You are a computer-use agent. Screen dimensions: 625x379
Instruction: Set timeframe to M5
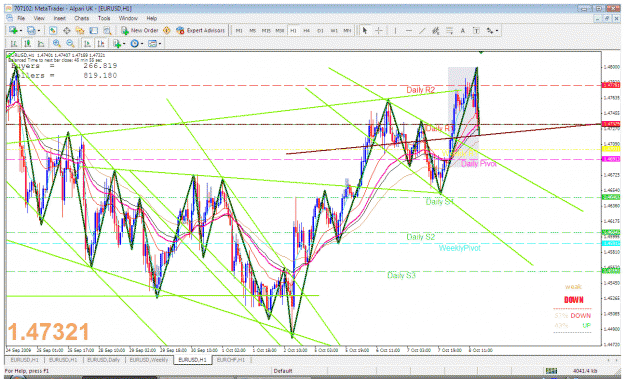[x=252, y=31]
